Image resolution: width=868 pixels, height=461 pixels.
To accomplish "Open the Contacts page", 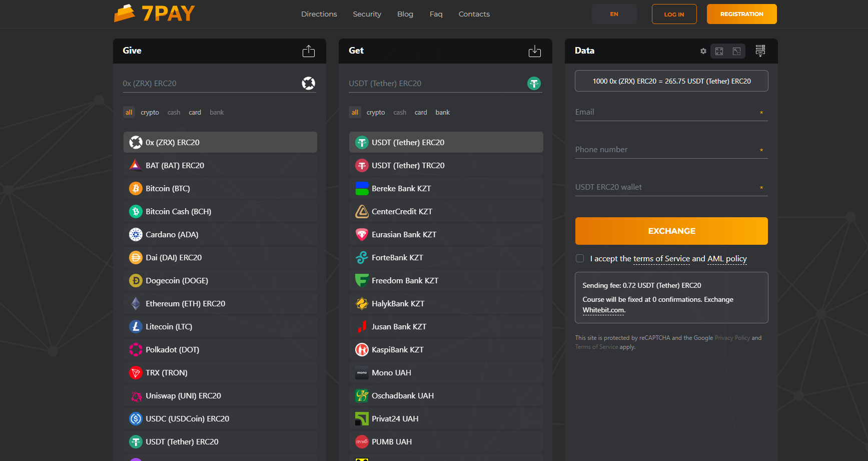I will point(474,14).
